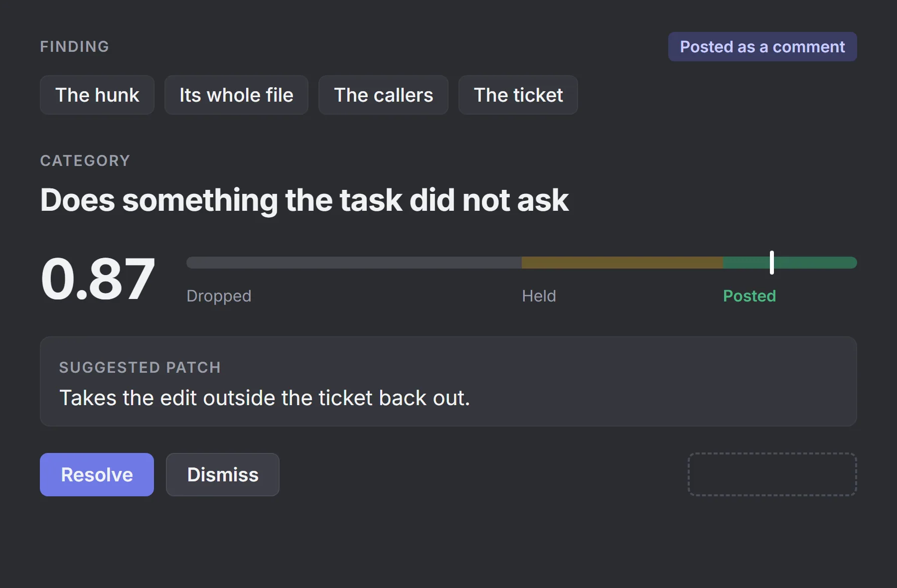Click the Resolve button
Image resolution: width=897 pixels, height=588 pixels.
pyautogui.click(x=97, y=474)
